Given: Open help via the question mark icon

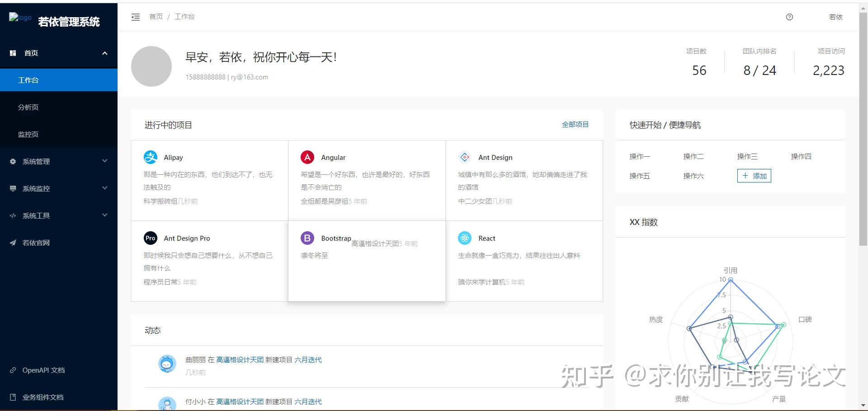Looking at the screenshot, I should pyautogui.click(x=789, y=17).
